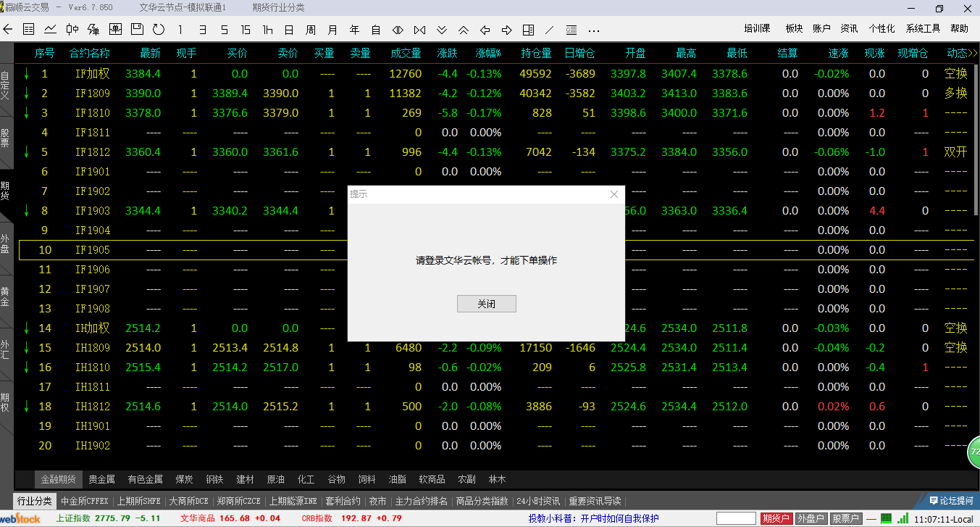This screenshot has height=527, width=980.
Task: Click the horizontal compress chart icon
Action: click(x=398, y=30)
